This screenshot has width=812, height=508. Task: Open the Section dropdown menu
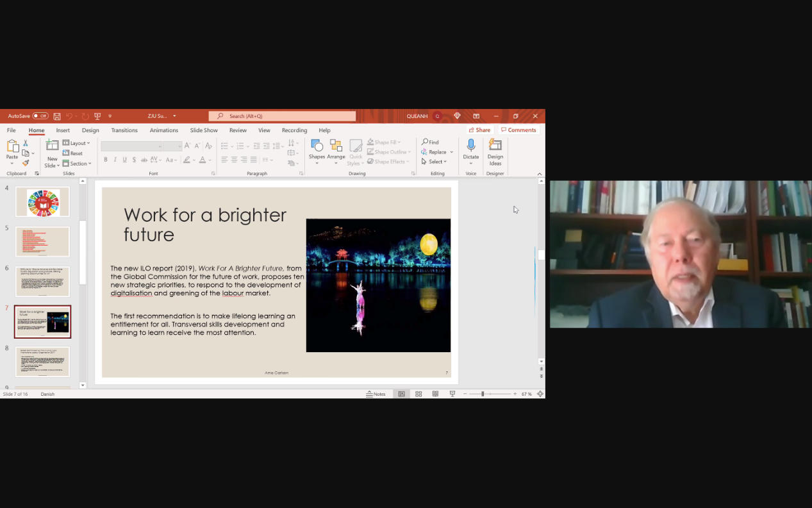[x=78, y=164]
